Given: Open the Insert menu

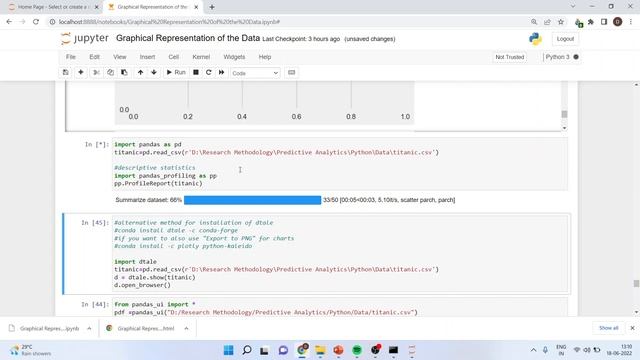Looking at the screenshot, I should (x=147, y=57).
